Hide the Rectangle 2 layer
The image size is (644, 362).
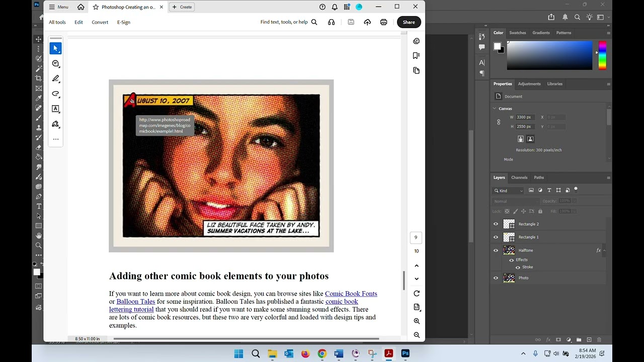pos(496,224)
